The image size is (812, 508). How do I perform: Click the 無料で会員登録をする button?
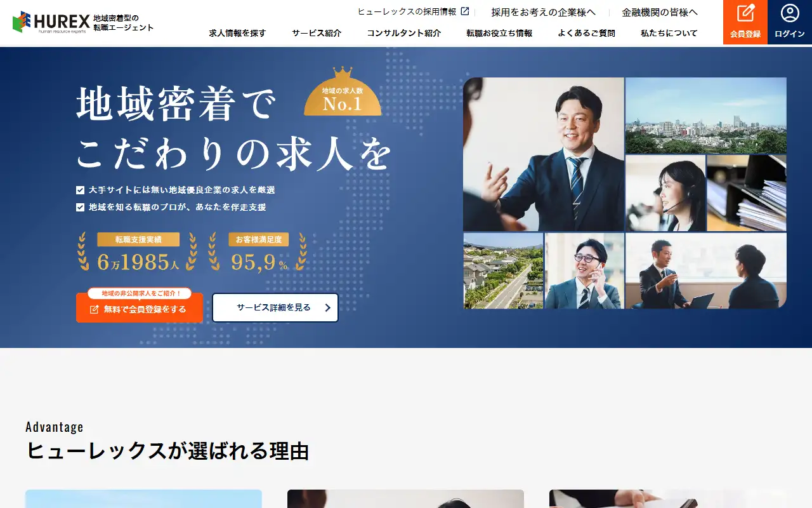[140, 308]
